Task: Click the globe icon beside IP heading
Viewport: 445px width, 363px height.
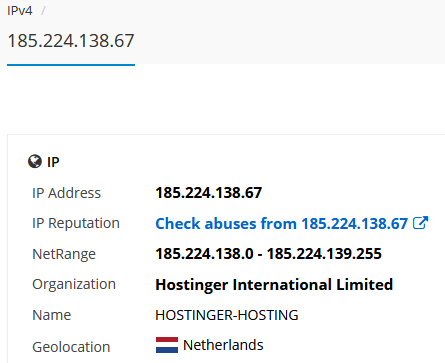Action: 35,162
